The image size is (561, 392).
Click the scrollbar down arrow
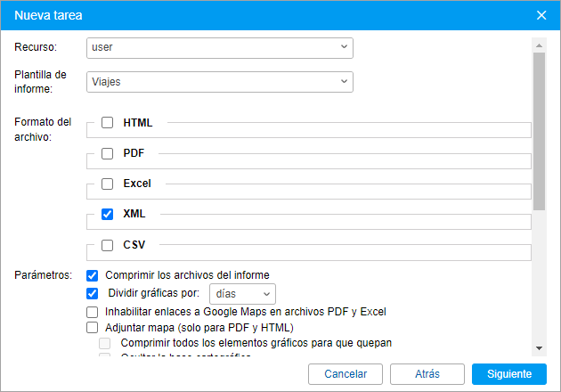539,348
